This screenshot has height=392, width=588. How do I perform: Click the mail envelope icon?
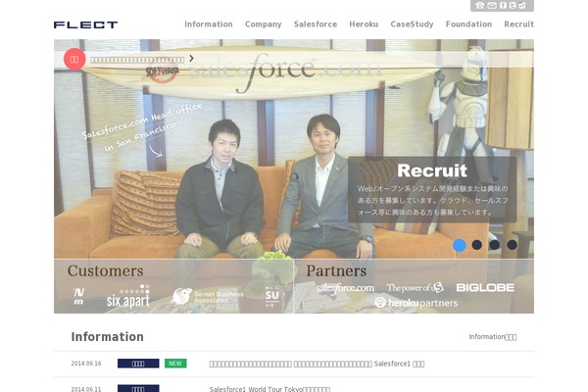(492, 5)
